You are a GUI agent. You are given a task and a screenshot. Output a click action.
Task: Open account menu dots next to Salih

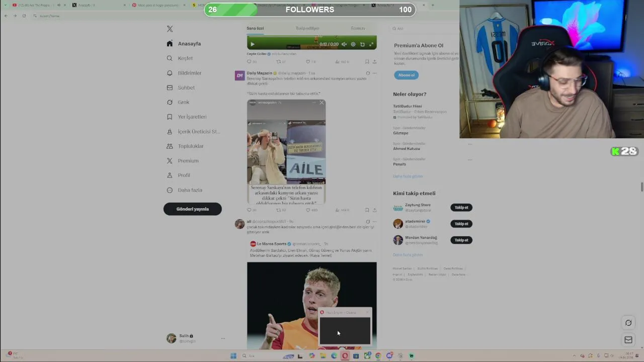tap(223, 338)
